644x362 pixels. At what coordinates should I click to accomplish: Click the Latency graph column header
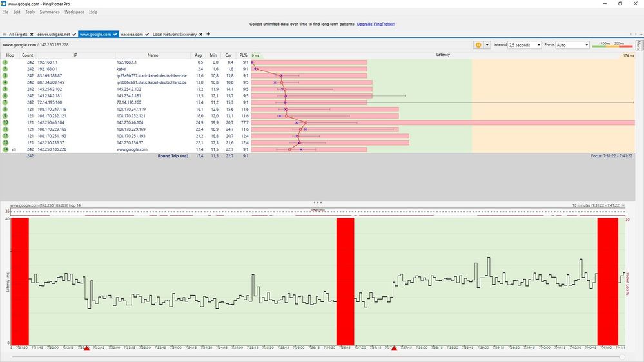pos(443,55)
